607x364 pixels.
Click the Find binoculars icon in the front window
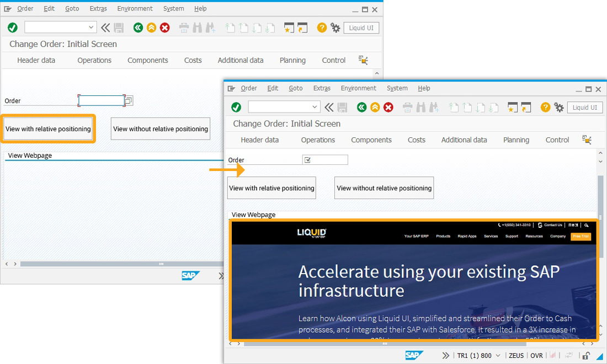[421, 107]
